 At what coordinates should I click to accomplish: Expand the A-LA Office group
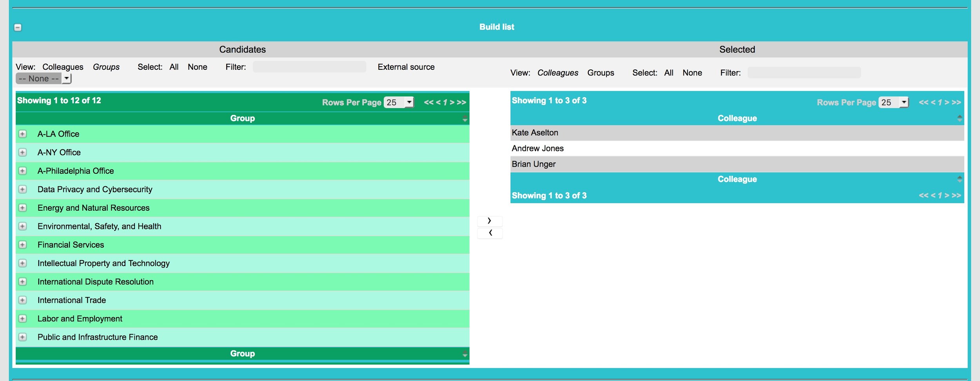pyautogui.click(x=23, y=134)
